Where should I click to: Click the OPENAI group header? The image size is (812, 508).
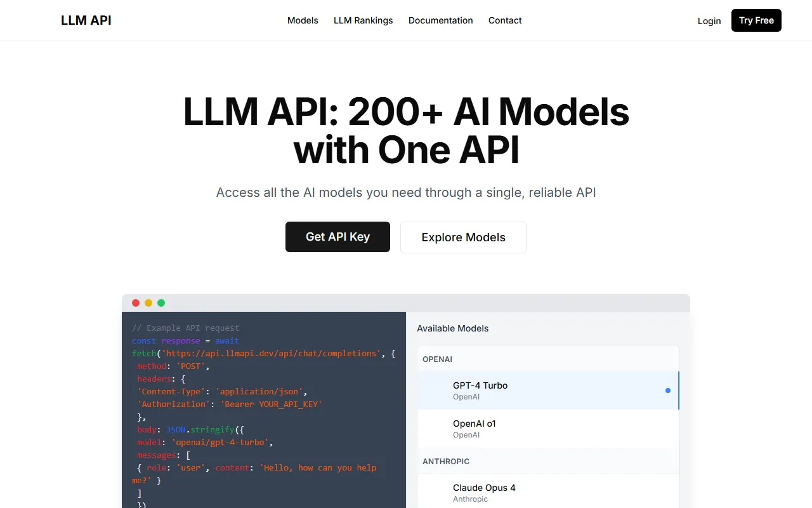438,359
